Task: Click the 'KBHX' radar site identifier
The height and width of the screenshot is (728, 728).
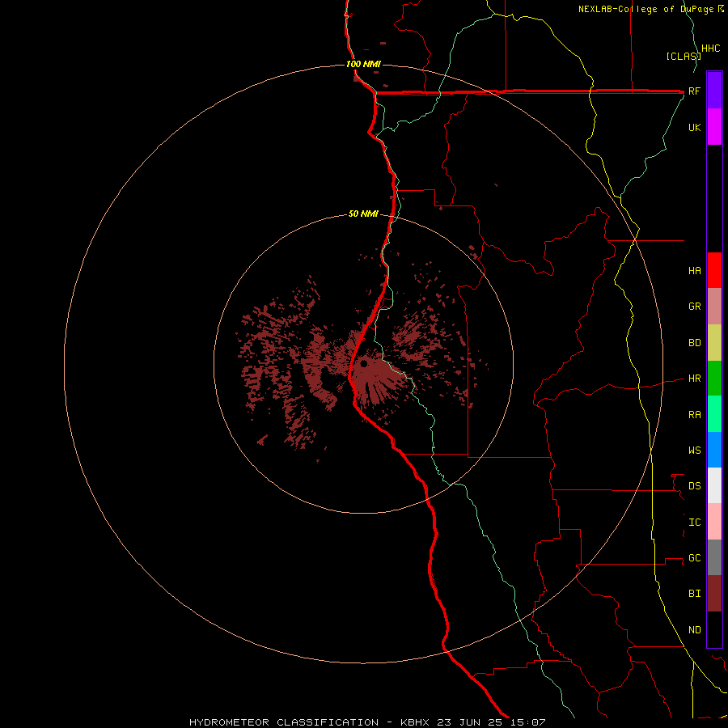Action: point(415,722)
